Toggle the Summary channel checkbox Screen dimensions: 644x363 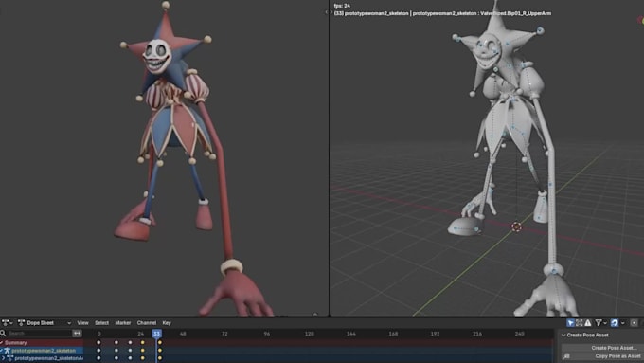(x=2, y=342)
